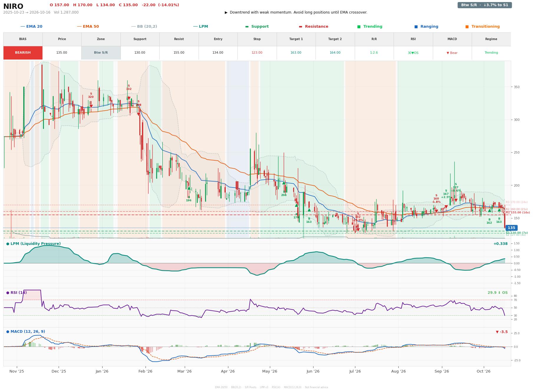Image resolution: width=533 pixels, height=392 pixels.
Task: Select the EMA 50 legend entry
Action: coord(88,27)
